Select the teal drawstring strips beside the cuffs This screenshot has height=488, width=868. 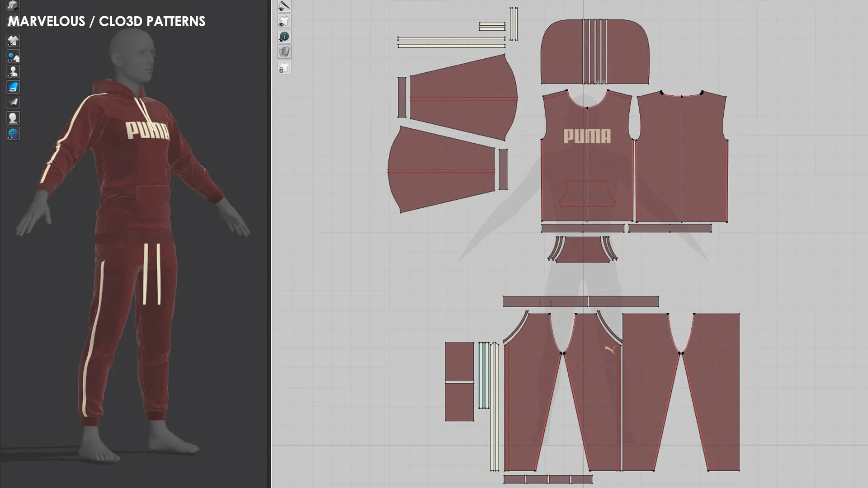coord(484,375)
